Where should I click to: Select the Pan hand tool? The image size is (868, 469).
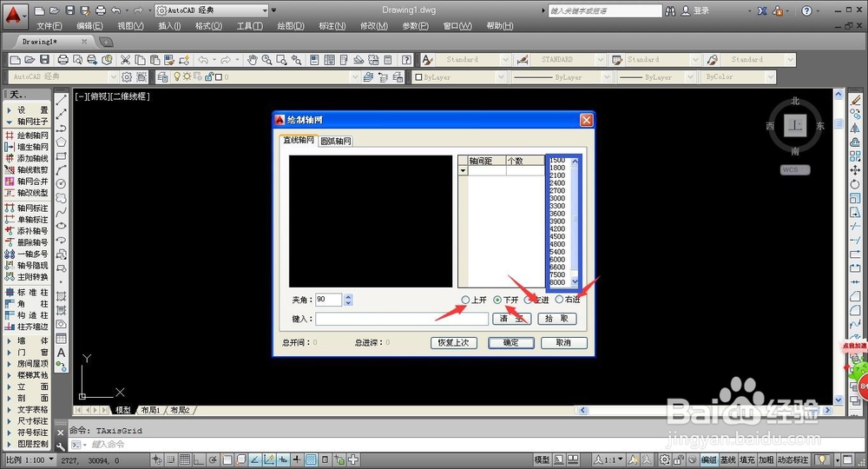click(253, 59)
